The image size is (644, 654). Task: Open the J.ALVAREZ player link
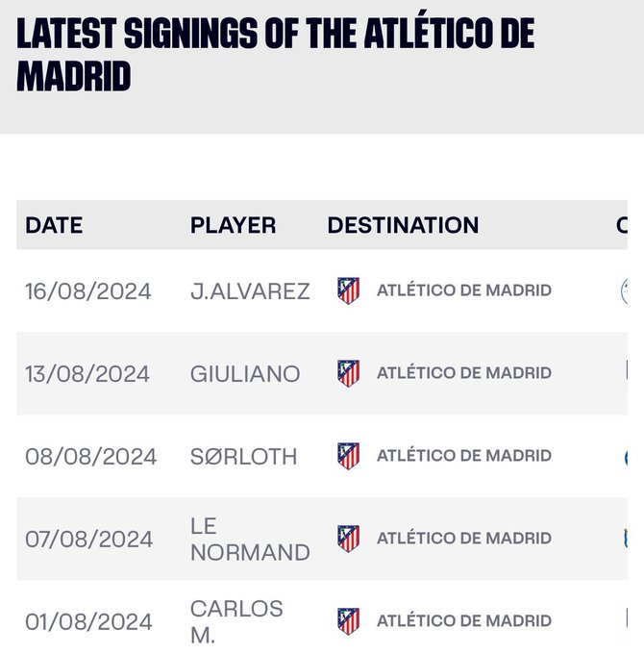click(250, 291)
